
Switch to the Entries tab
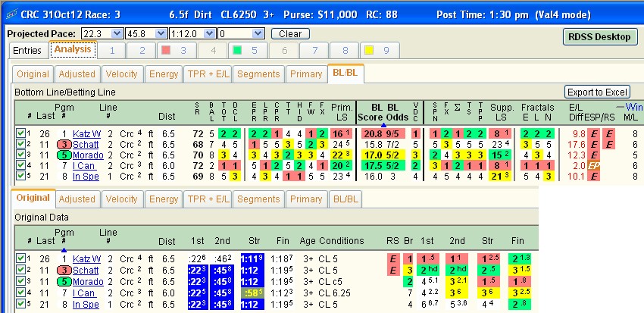coord(27,51)
